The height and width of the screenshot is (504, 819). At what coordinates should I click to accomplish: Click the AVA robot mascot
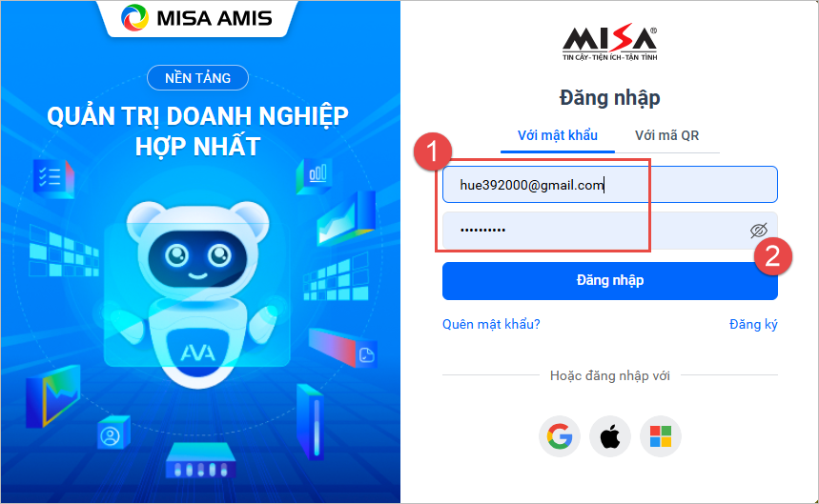coord(198,293)
